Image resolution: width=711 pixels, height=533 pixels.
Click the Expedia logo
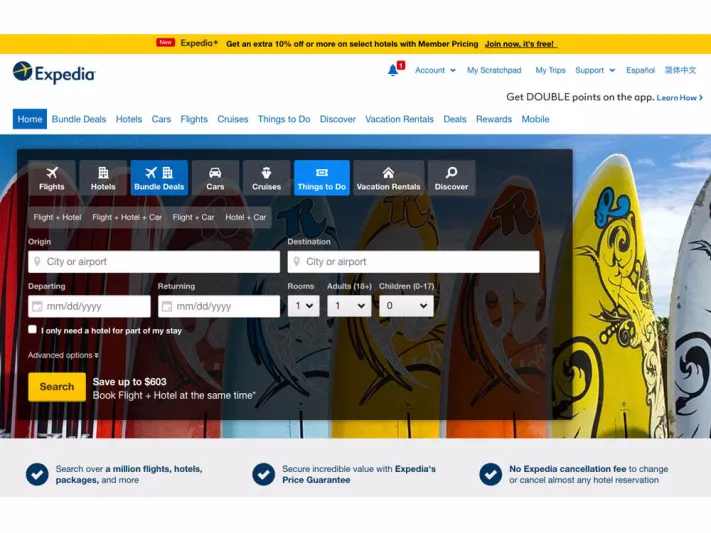click(x=54, y=72)
